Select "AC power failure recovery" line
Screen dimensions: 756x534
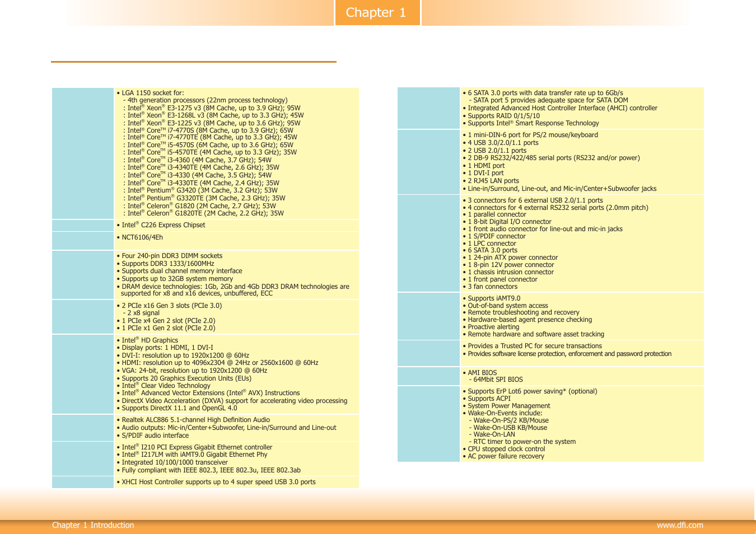pyautogui.click(x=503, y=456)
